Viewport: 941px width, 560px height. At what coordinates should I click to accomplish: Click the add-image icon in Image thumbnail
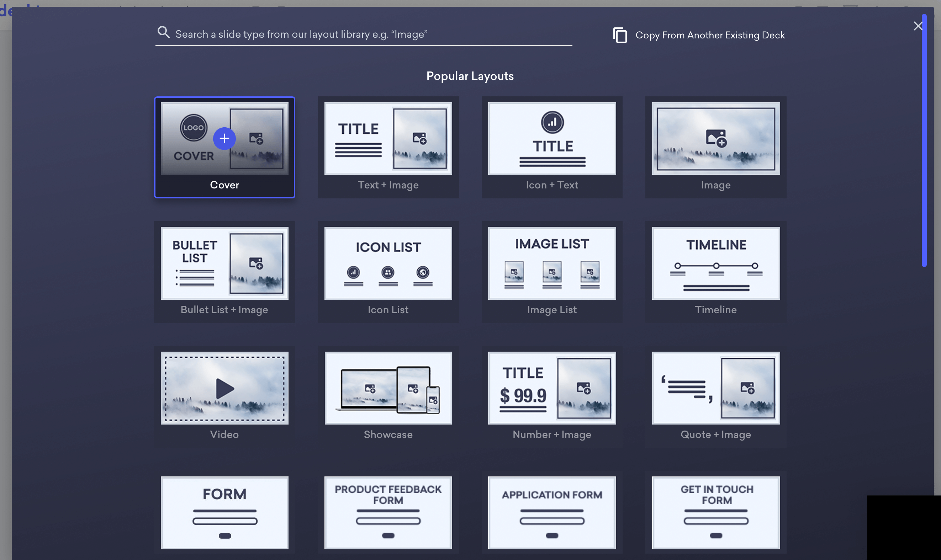pos(716,138)
